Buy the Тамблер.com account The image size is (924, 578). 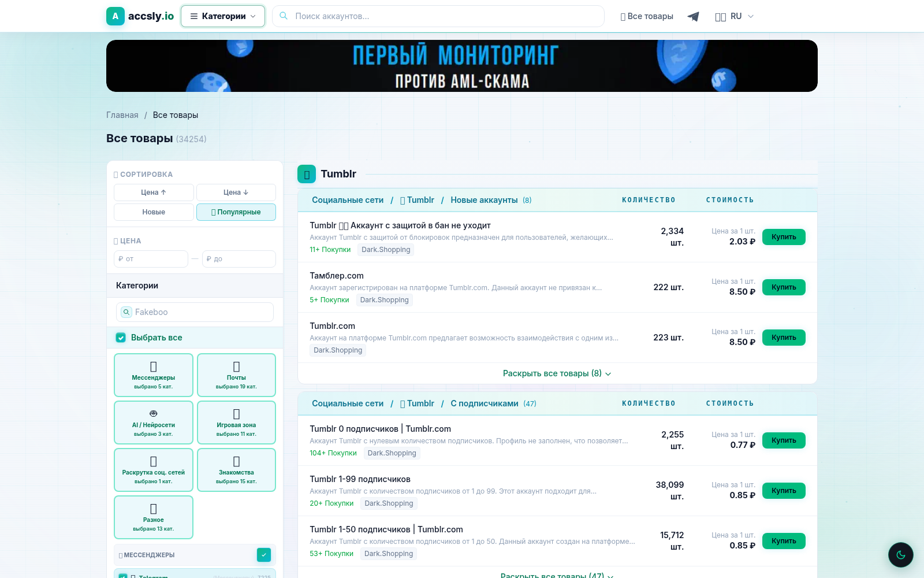tap(784, 287)
